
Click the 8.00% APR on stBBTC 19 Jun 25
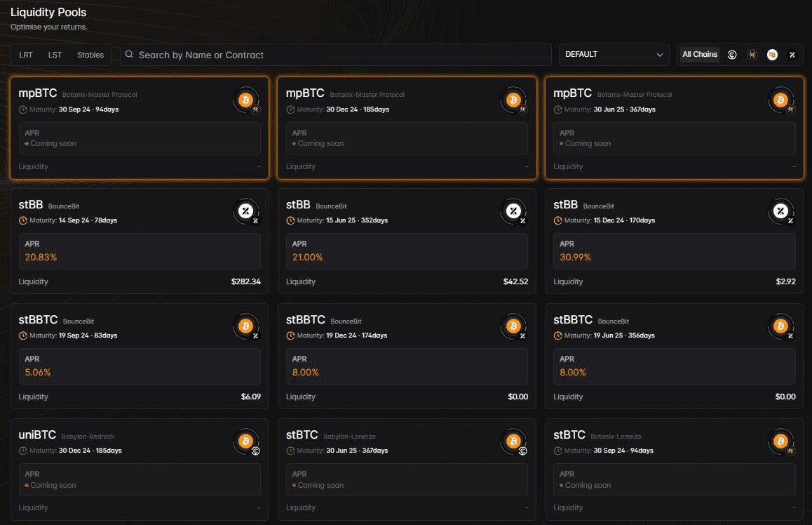point(573,372)
